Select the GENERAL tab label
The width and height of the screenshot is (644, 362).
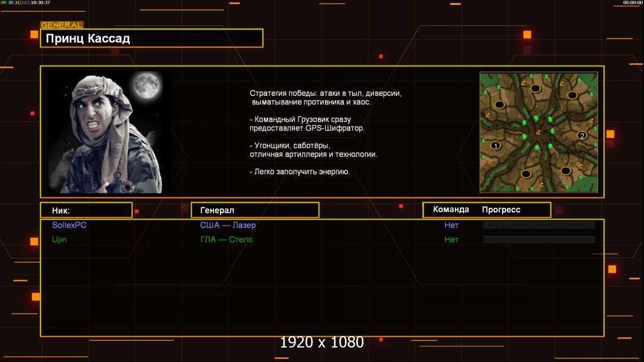click(x=62, y=25)
